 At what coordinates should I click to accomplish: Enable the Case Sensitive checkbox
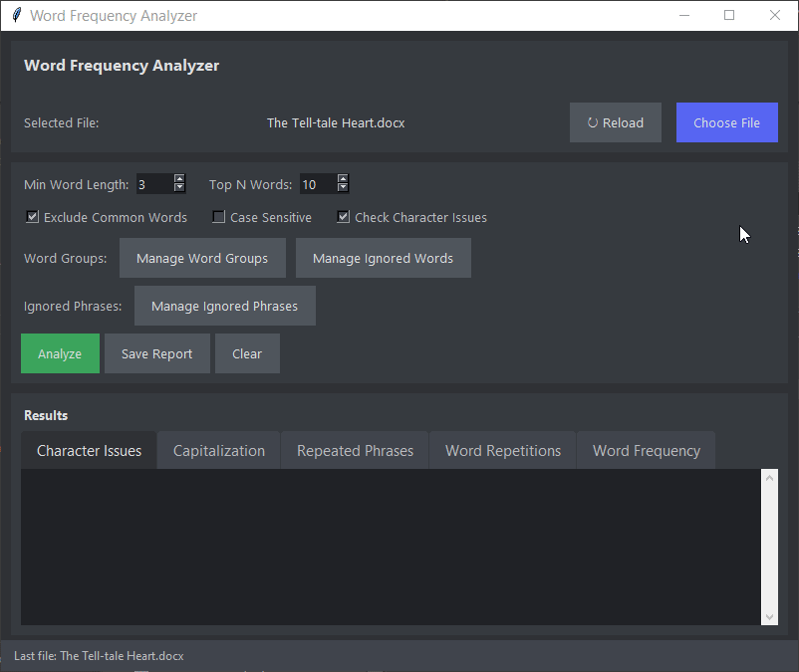[x=219, y=217]
